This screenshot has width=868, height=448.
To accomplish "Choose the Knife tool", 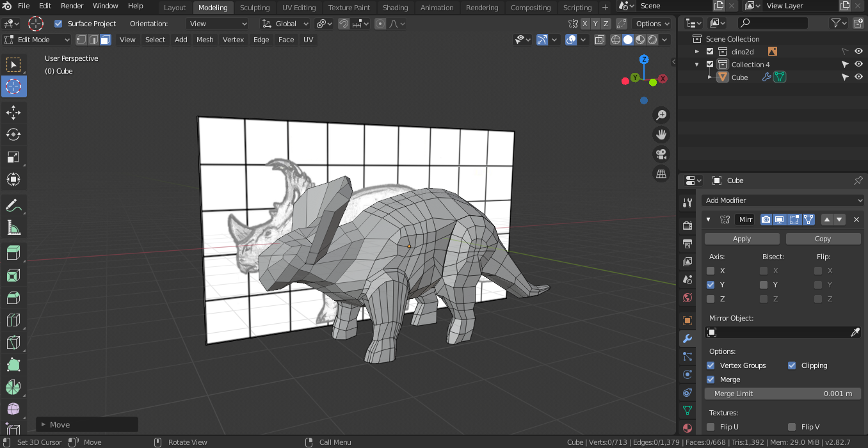I will click(x=13, y=342).
